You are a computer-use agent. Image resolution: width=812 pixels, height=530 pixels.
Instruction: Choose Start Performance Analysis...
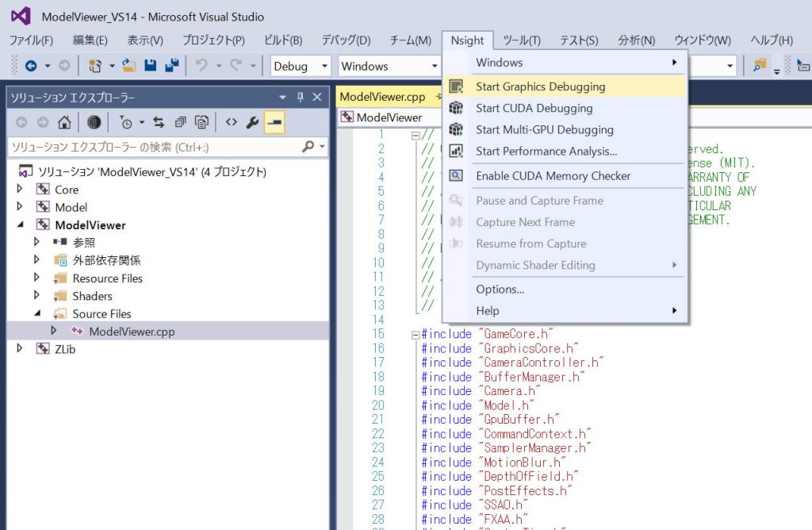(x=565, y=152)
